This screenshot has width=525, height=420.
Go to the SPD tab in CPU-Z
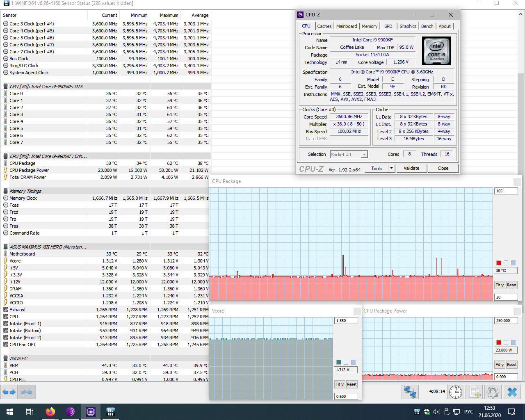pos(388,26)
